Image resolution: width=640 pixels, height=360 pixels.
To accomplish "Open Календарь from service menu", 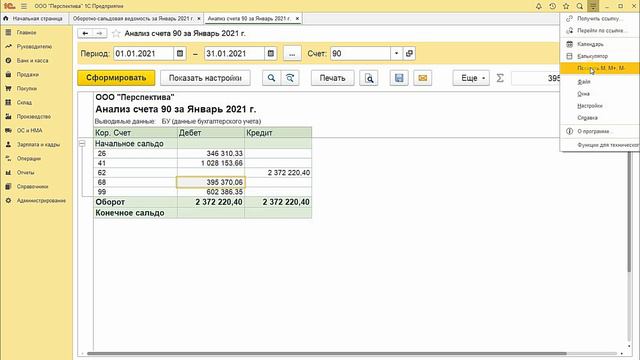I will 600,44.
